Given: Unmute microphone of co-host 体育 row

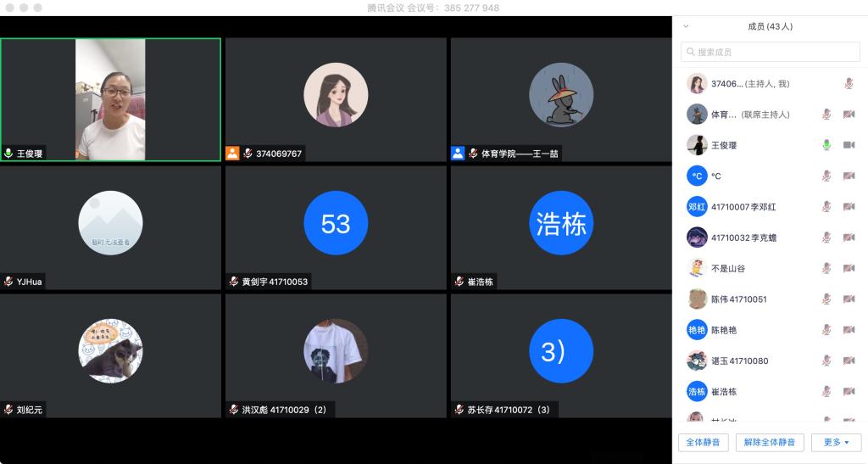Looking at the screenshot, I should 826,114.
